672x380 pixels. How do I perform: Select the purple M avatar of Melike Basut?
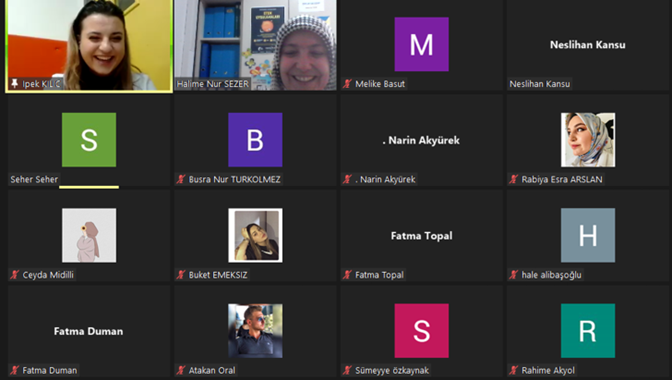[x=421, y=44]
